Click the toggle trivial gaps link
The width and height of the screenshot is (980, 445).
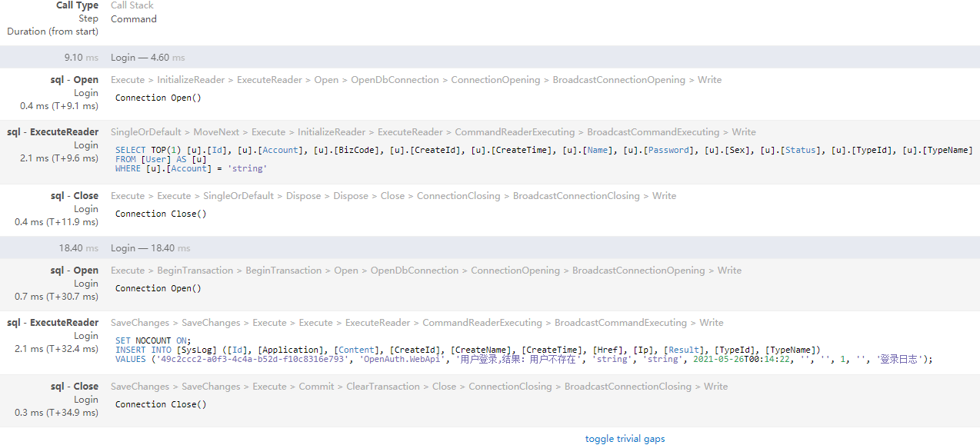(625, 439)
